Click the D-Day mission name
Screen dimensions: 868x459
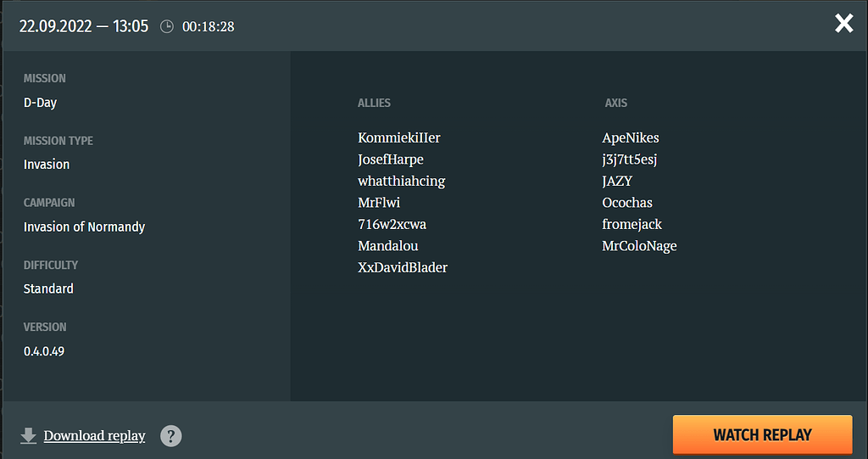tap(40, 103)
